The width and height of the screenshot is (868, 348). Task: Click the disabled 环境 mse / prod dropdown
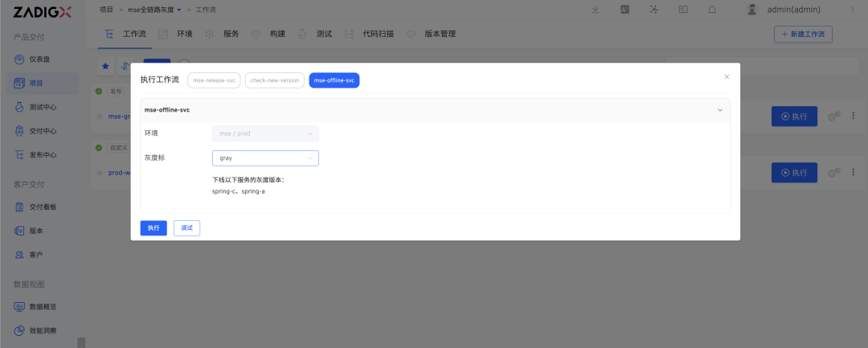point(265,133)
